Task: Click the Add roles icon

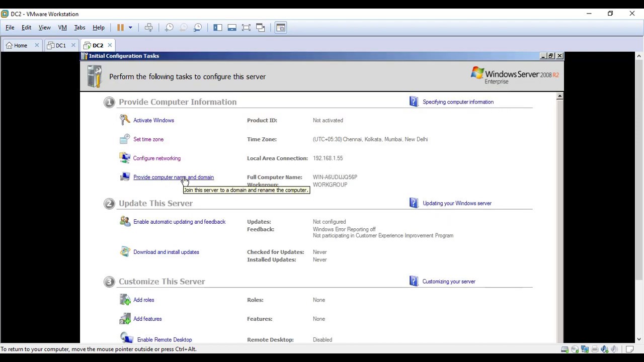Action: coord(125,300)
